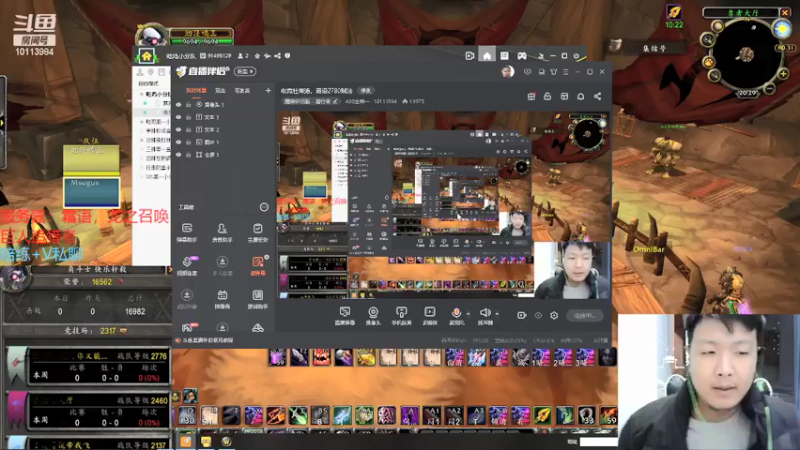Click the open padlock icon above preview

547,96
